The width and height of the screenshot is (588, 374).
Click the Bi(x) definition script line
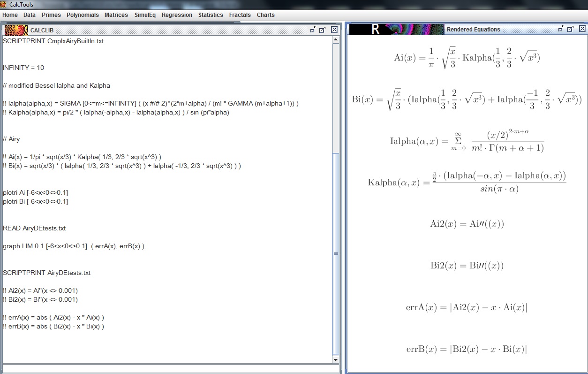122,166
